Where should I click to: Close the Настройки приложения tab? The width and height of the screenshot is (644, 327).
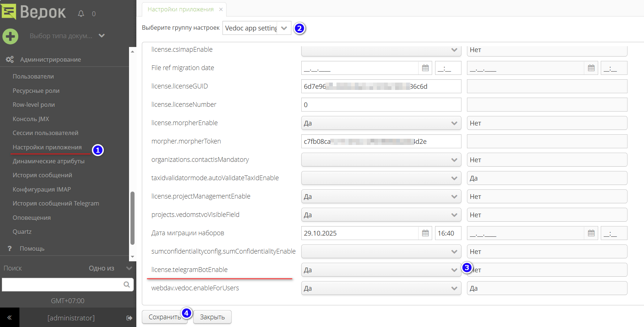click(221, 10)
